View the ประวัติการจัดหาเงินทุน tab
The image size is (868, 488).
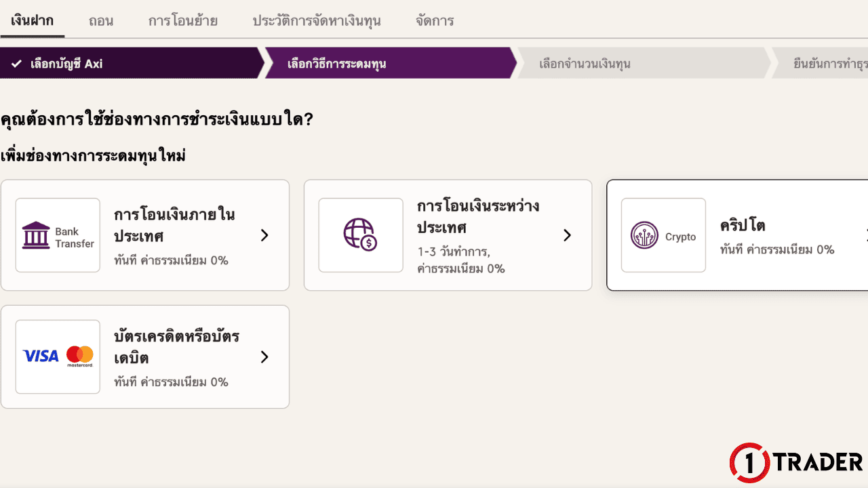[x=317, y=21]
